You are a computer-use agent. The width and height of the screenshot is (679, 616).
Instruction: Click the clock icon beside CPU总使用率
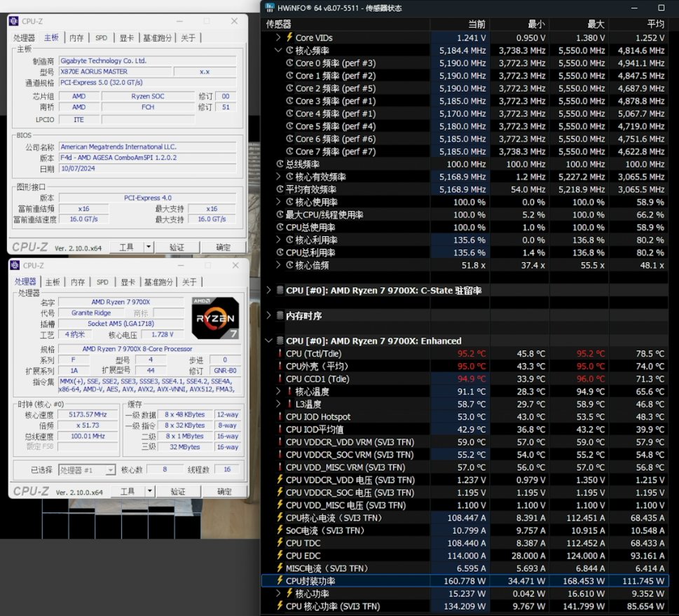pyautogui.click(x=280, y=227)
